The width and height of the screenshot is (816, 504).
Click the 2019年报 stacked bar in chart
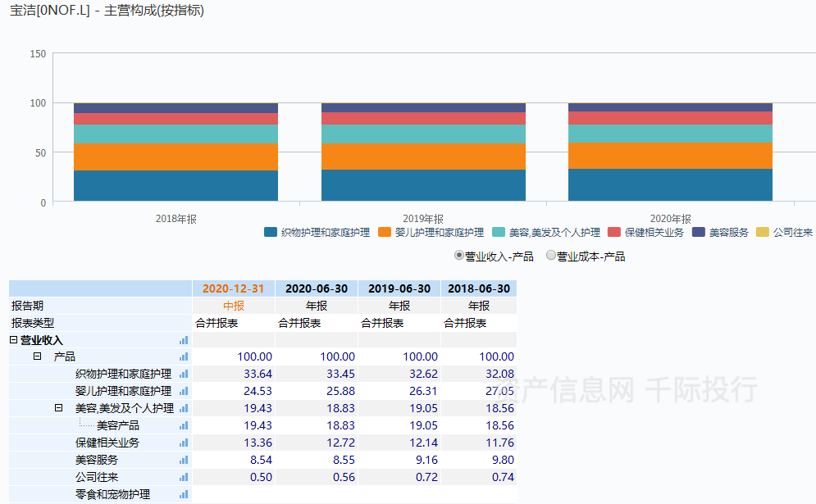[x=423, y=152]
